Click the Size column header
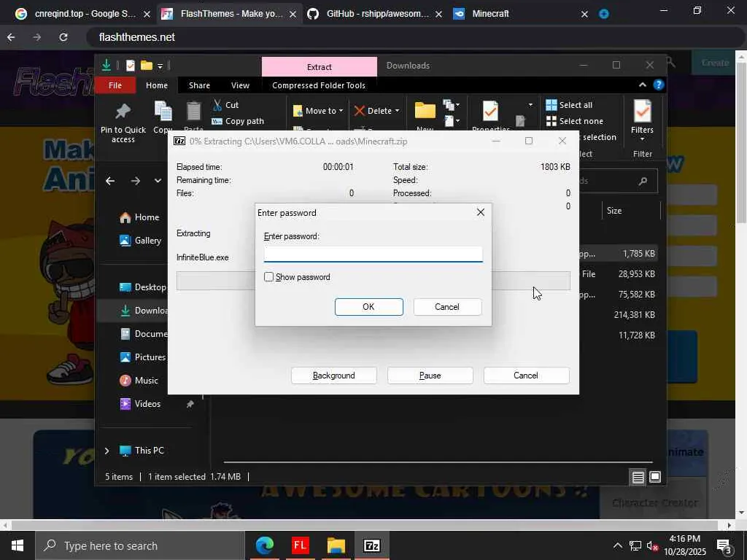This screenshot has height=560, width=747. point(614,211)
